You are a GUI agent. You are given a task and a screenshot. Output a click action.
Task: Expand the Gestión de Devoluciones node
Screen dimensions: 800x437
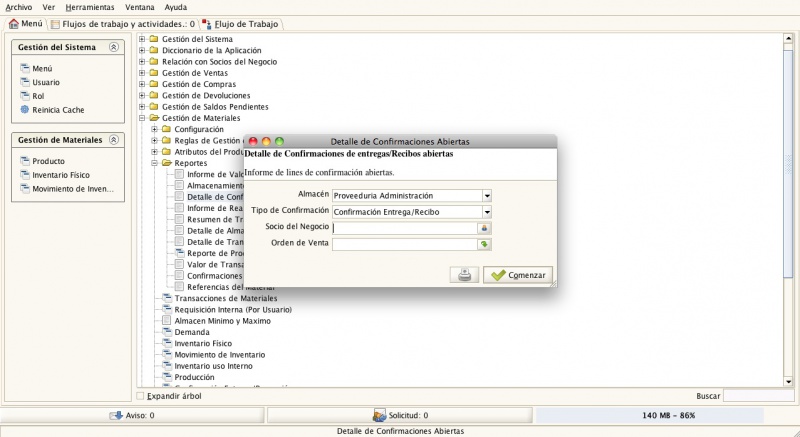tap(142, 95)
